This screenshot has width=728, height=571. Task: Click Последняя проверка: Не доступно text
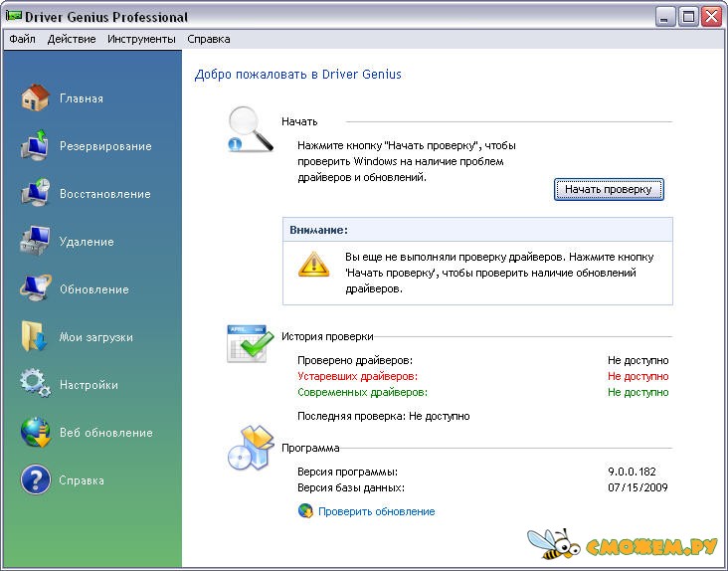coord(384,417)
